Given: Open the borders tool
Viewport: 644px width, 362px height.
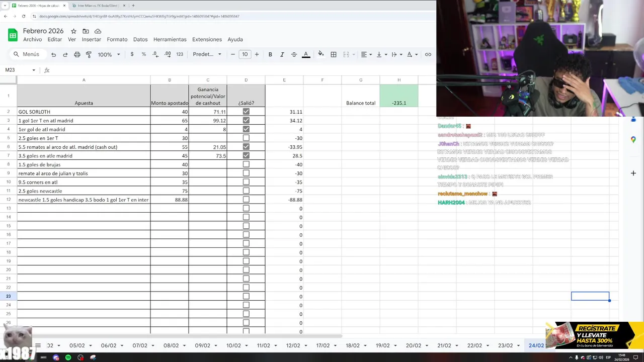Looking at the screenshot, I should [334, 54].
